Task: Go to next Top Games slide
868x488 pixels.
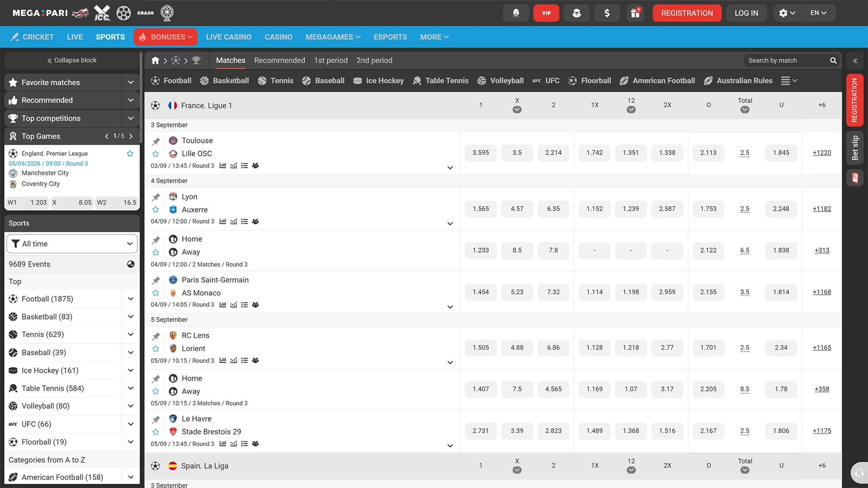Action: 131,136
